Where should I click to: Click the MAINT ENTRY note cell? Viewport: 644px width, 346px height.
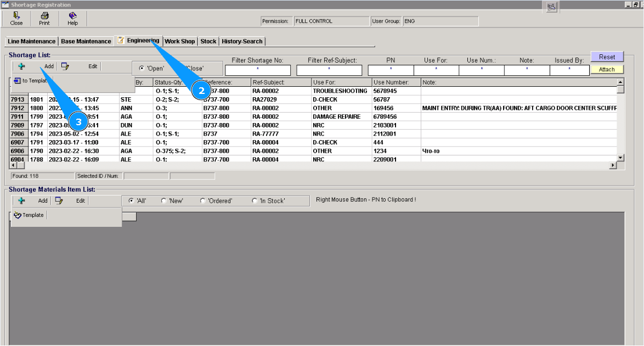point(519,108)
